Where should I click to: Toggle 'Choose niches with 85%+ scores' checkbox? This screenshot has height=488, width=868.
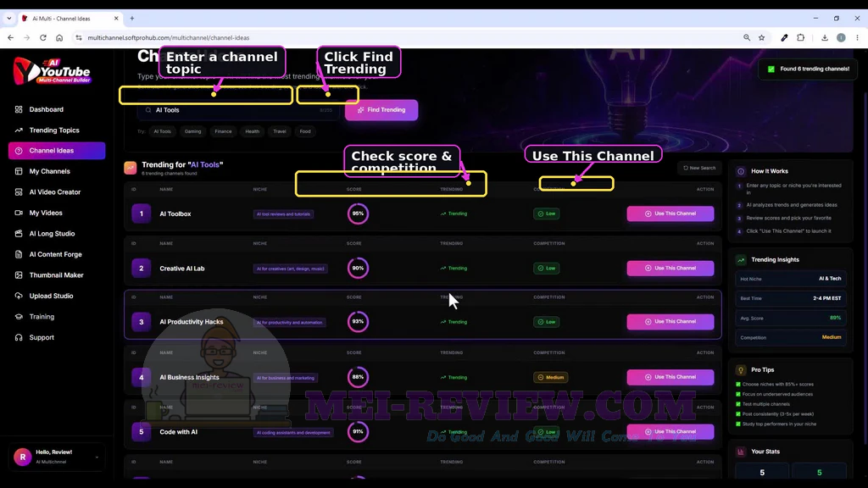click(x=738, y=385)
